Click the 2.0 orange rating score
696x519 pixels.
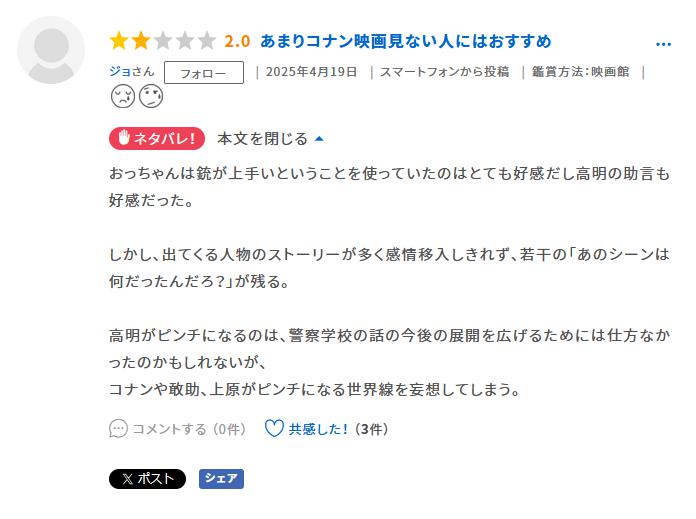tap(237, 41)
